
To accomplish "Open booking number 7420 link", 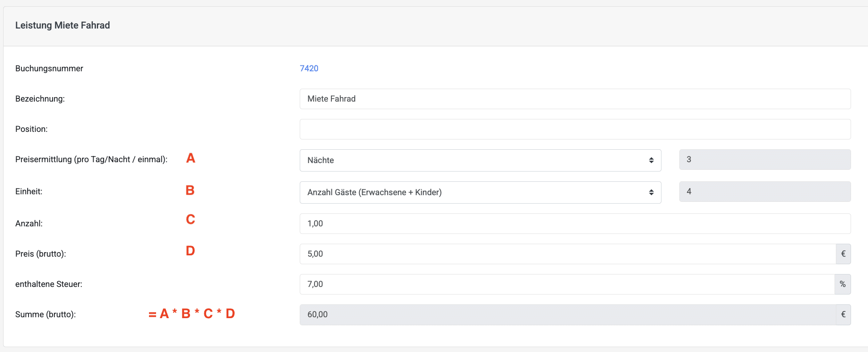I will (309, 68).
